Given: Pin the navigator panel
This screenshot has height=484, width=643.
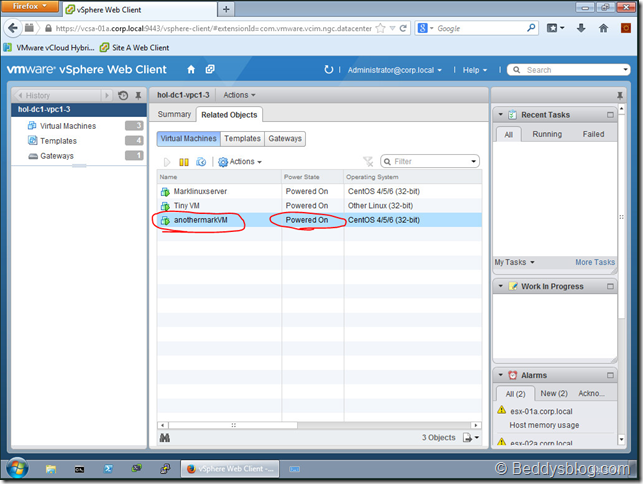Looking at the screenshot, I should tap(138, 96).
